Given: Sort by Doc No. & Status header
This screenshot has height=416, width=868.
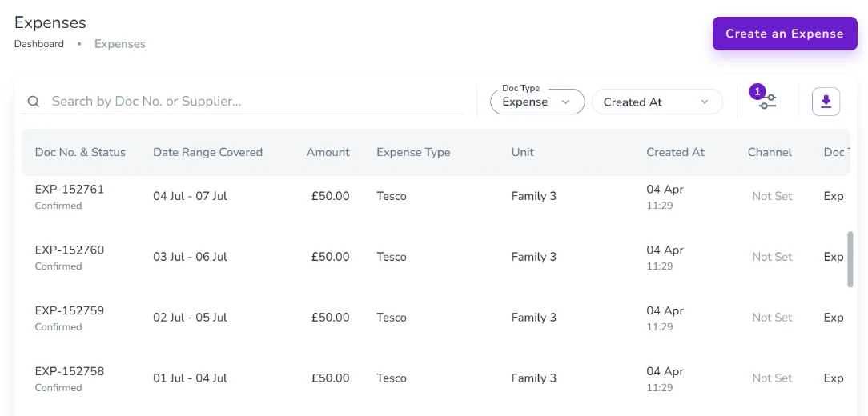Looking at the screenshot, I should [x=80, y=152].
